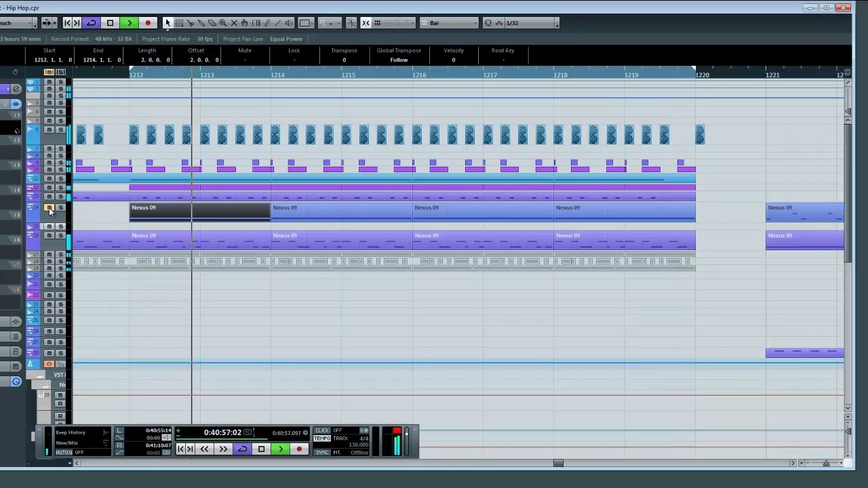The width and height of the screenshot is (868, 488).
Task: Edit the Length value in info line
Action: [x=155, y=60]
